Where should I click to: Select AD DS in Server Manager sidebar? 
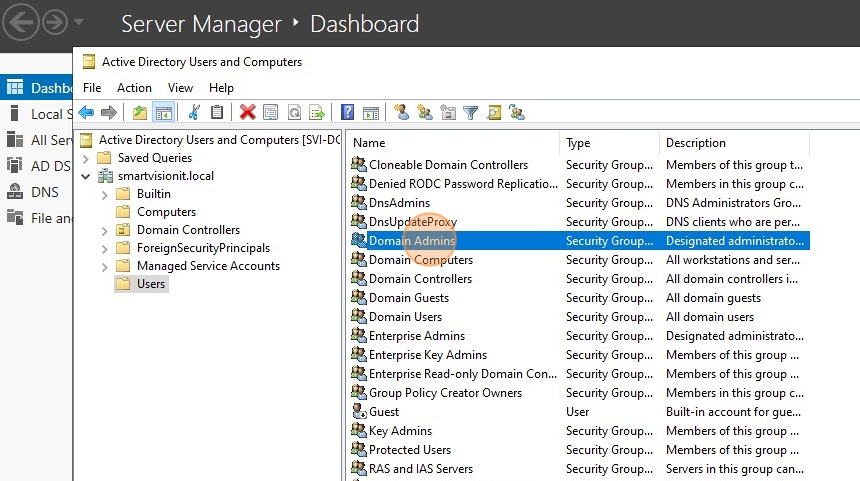[x=36, y=166]
